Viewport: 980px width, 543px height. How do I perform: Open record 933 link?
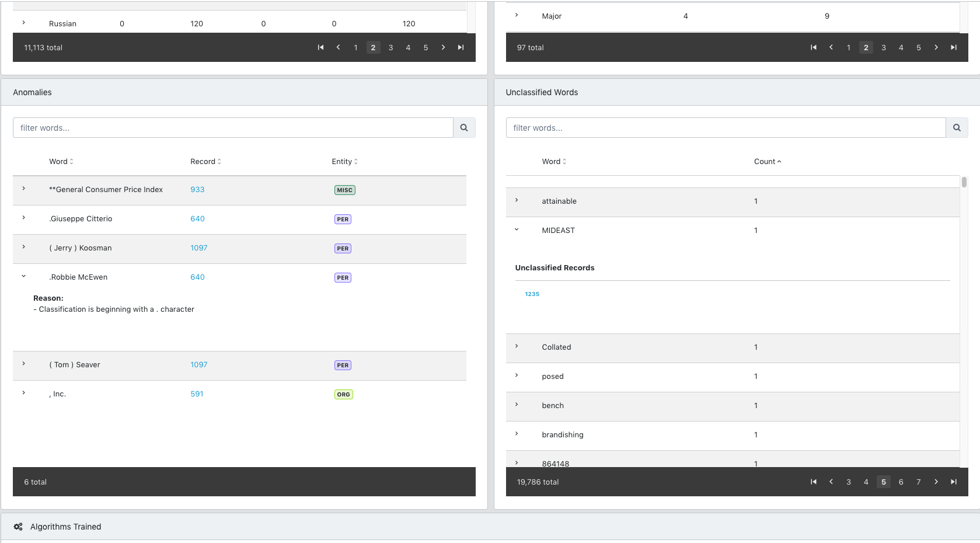pos(197,190)
